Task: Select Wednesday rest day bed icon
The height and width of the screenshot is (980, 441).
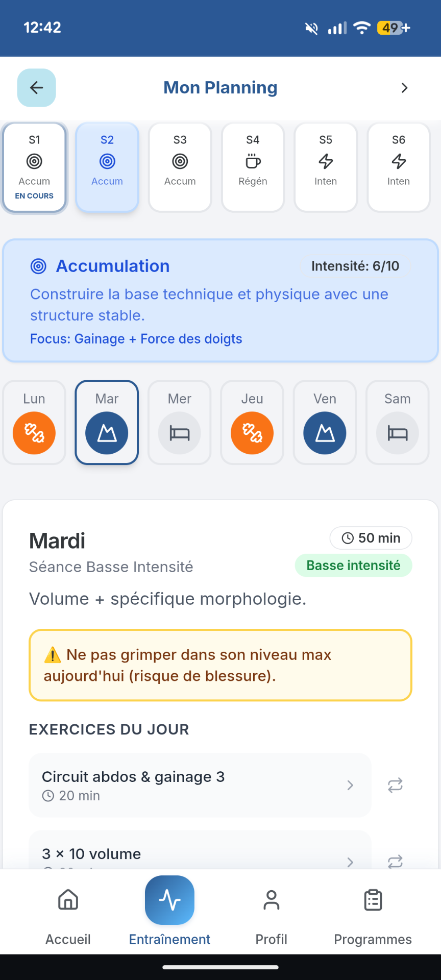Action: [179, 433]
